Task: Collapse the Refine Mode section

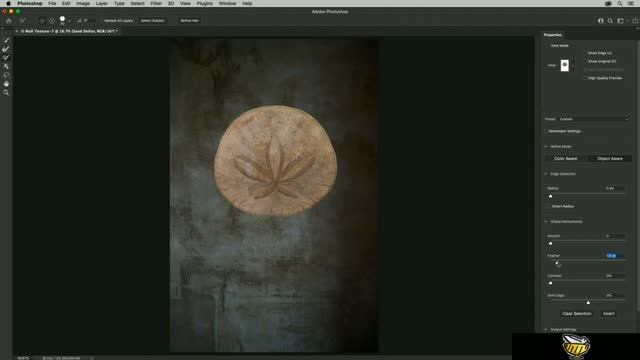Action: click(546, 147)
